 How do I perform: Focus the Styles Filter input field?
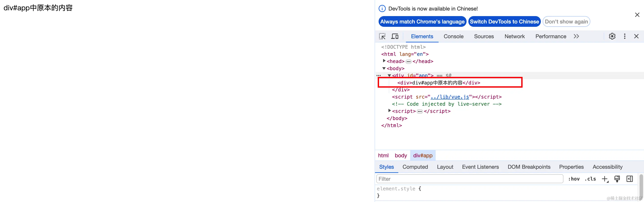pyautogui.click(x=470, y=179)
